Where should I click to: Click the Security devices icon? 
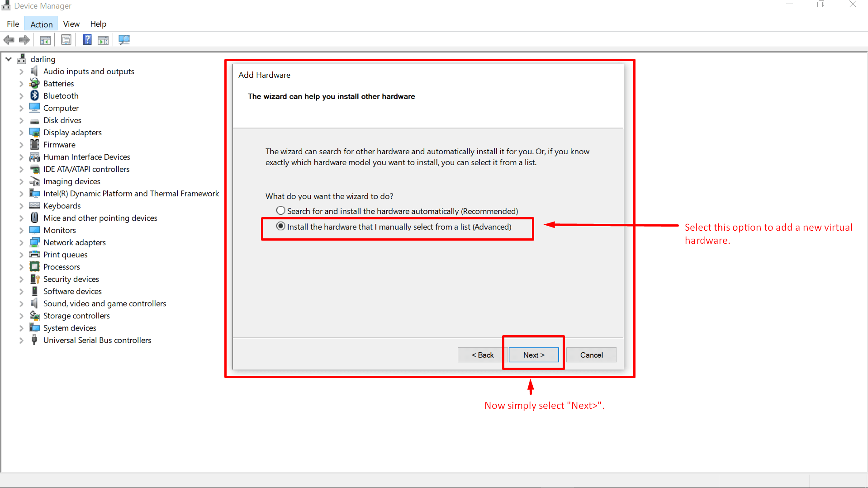34,279
